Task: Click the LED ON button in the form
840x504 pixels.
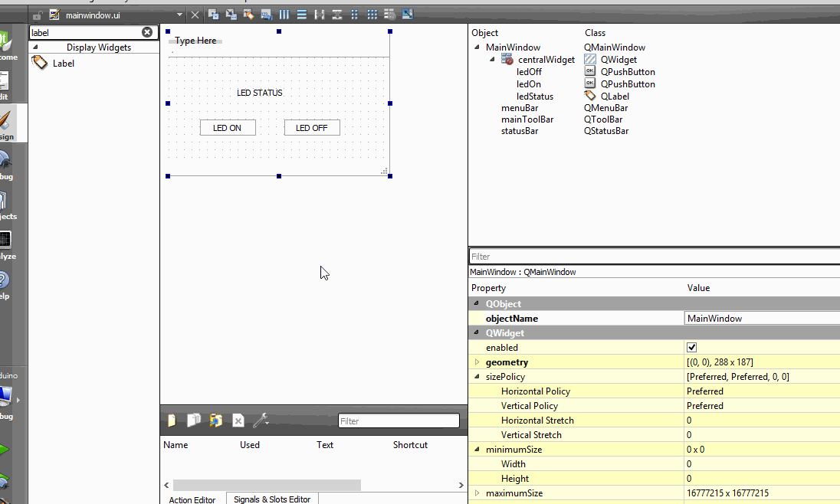Action: [228, 128]
